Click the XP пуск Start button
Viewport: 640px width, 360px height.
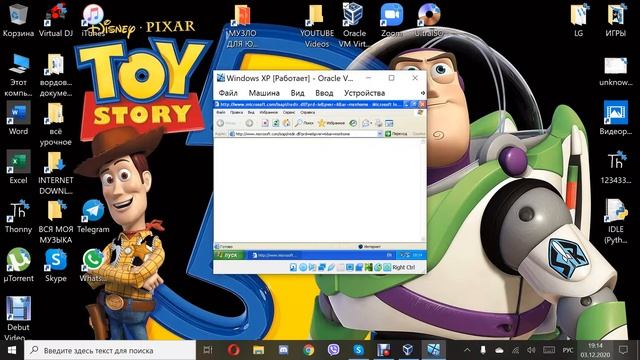pyautogui.click(x=230, y=255)
